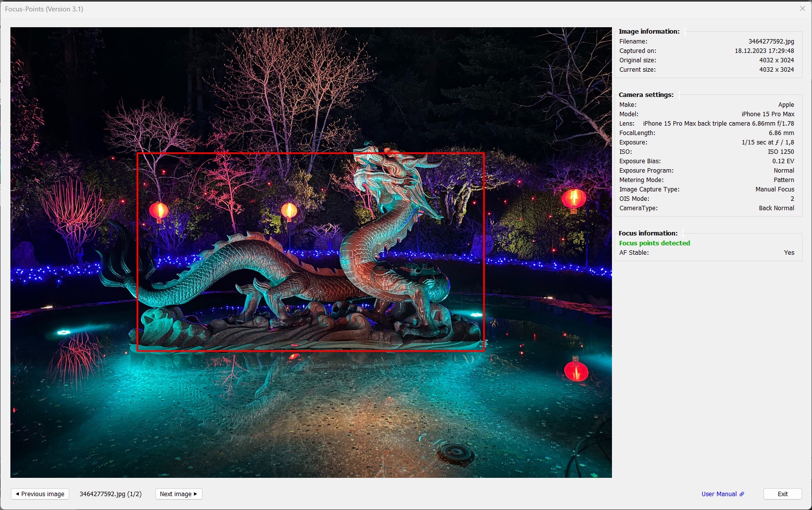Screen dimensions: 812x510
Task: Click the Filename value 3464277592.jpg in Image information
Action: [x=771, y=42]
